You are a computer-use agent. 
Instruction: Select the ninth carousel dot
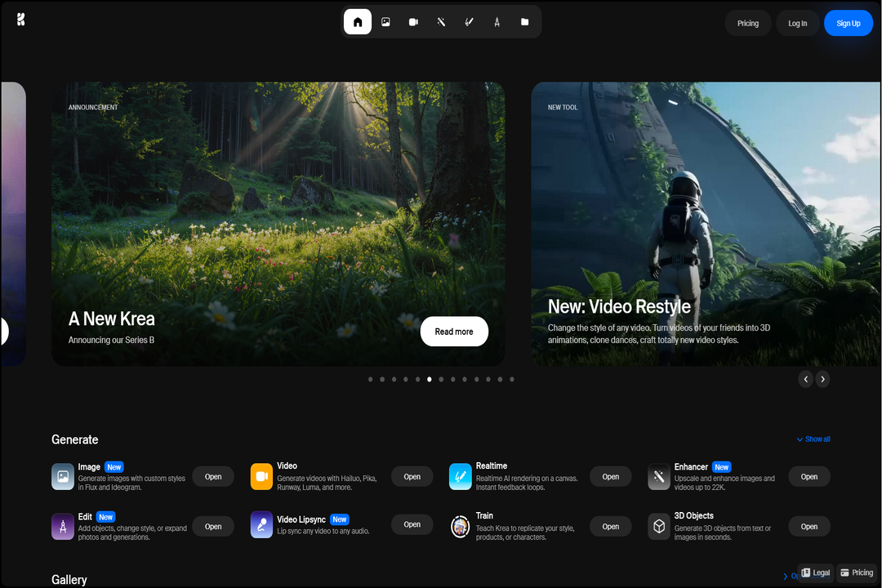(x=465, y=379)
